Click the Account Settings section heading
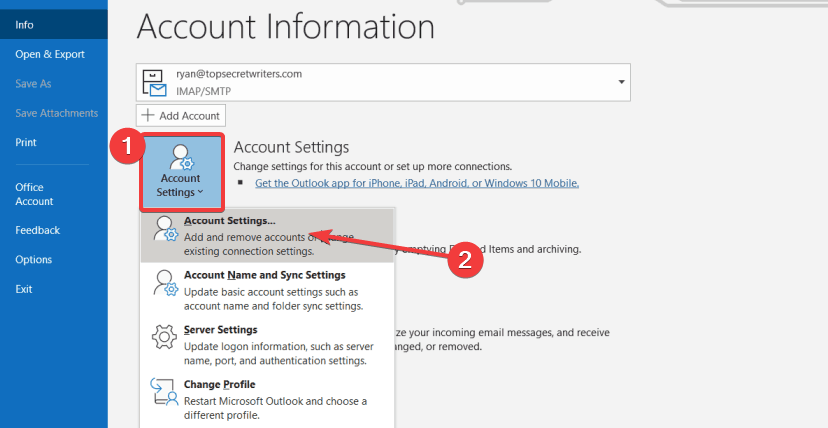 click(x=291, y=147)
